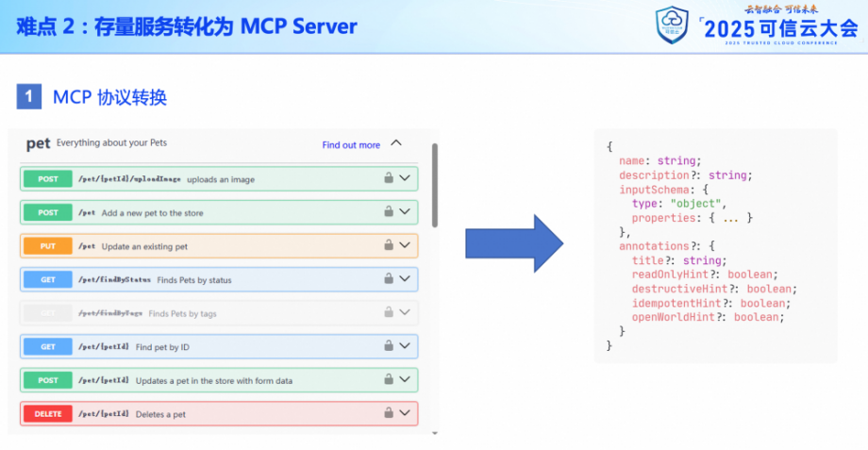Expand Updates a pet with form data chevron
This screenshot has height=450, width=868.
click(405, 379)
